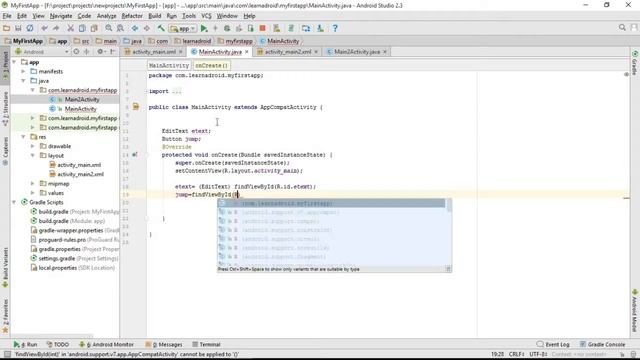
Task: Click the Replace toolbar icon
Action: (x=120, y=28)
